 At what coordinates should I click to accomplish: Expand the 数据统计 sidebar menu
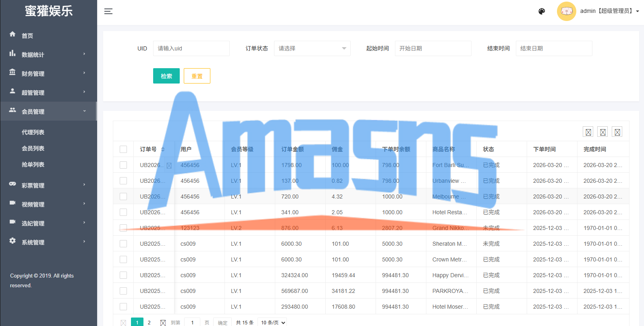click(48, 54)
